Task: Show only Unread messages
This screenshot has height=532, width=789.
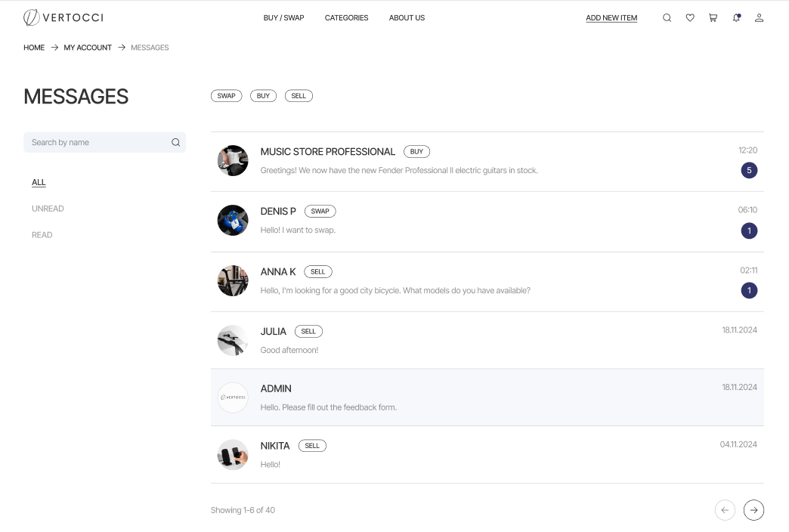Action: click(x=48, y=209)
